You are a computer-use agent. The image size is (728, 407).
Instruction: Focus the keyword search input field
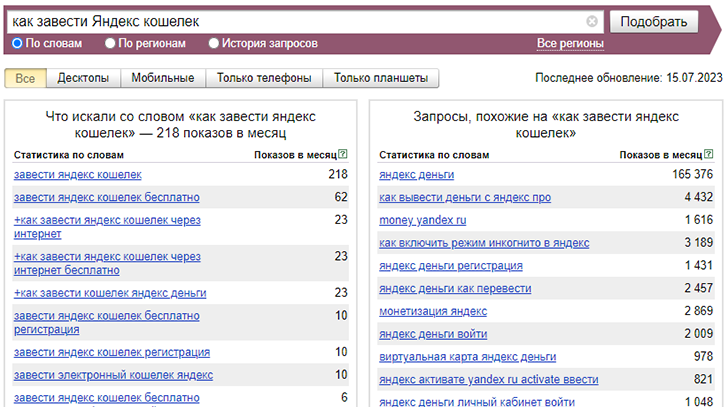[x=297, y=21]
